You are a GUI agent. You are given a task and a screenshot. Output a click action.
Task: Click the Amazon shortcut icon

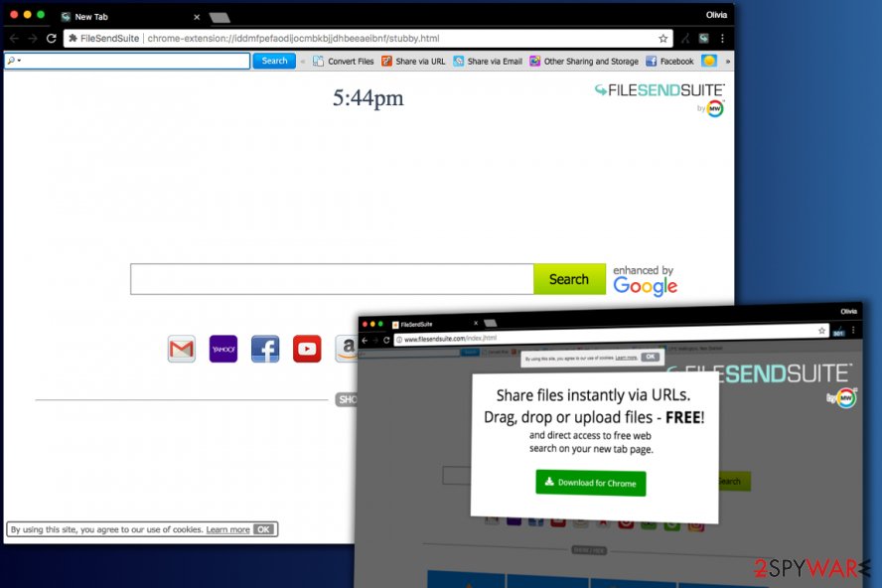pos(346,349)
